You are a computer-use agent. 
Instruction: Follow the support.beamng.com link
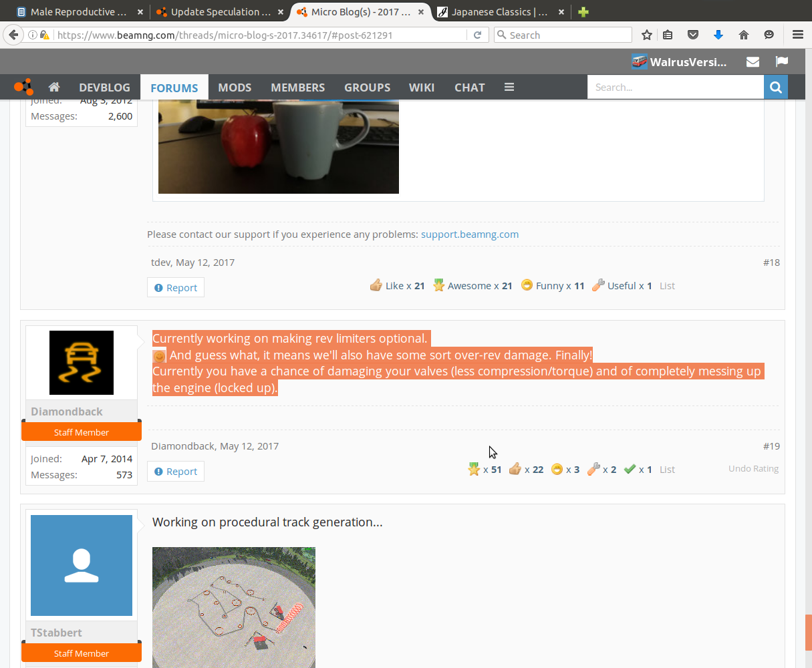tap(470, 234)
